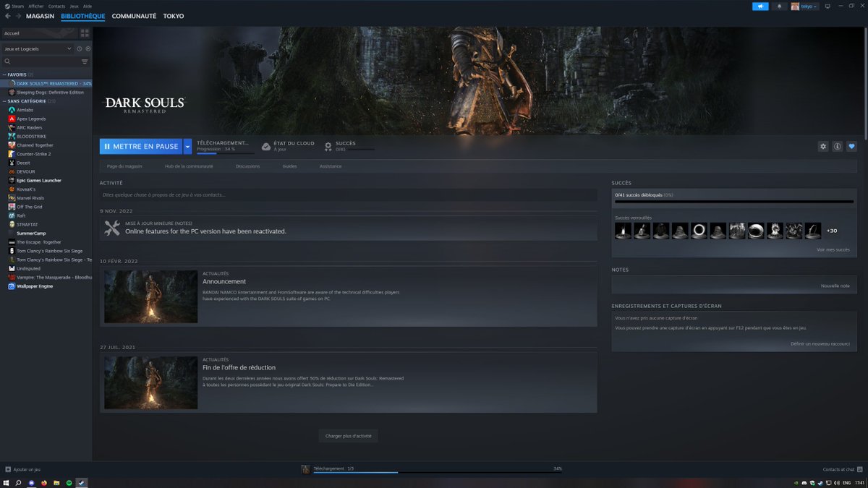
Task: Click the Accueil home button
Action: point(40,33)
